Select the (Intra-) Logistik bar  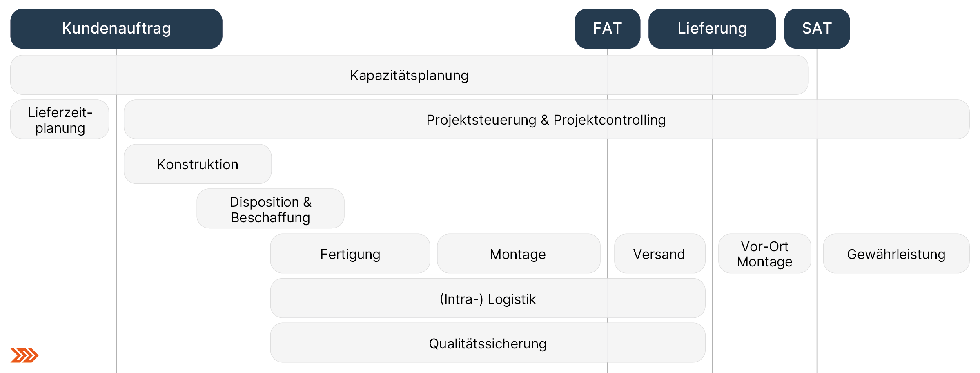pyautogui.click(x=488, y=299)
